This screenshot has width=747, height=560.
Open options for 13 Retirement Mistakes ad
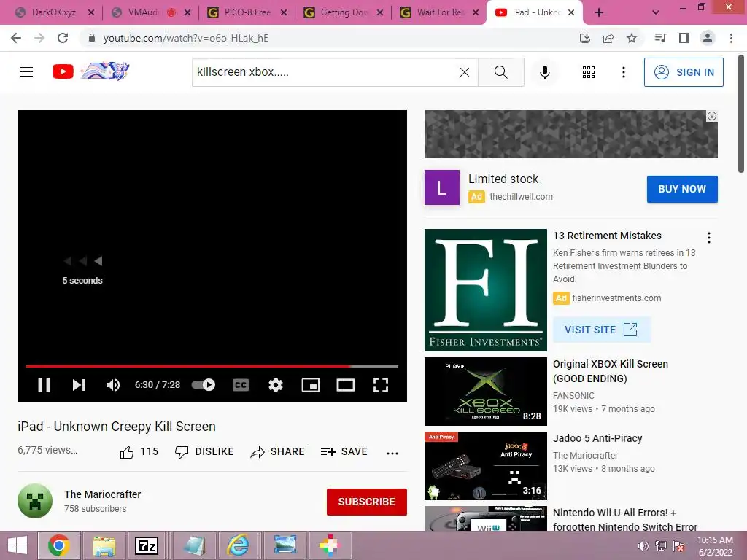709,238
